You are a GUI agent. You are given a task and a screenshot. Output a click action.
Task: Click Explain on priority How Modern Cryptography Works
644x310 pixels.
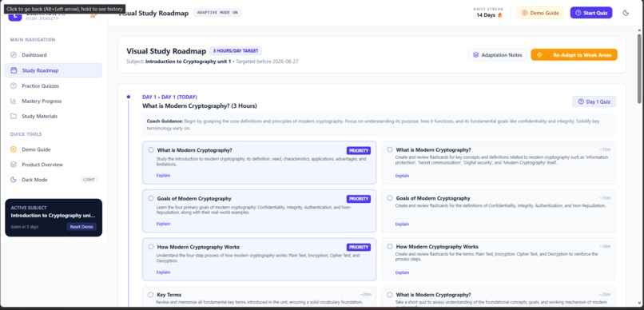[163, 272]
